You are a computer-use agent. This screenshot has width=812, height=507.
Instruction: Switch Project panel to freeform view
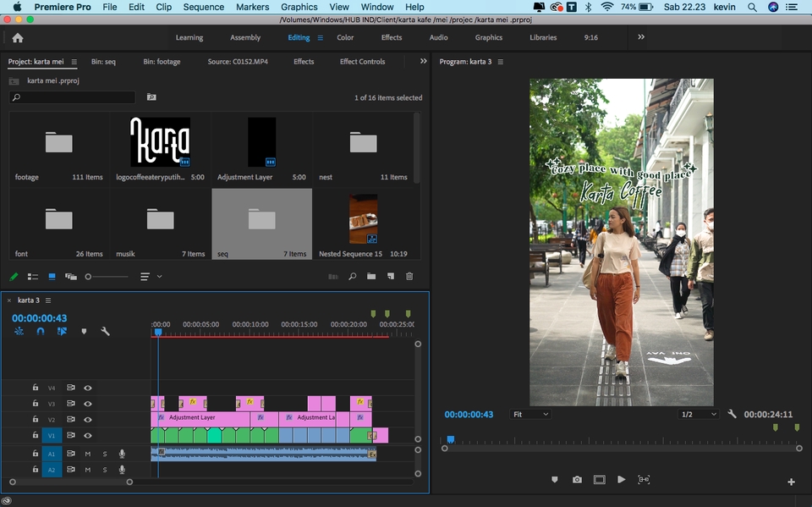pos(71,277)
